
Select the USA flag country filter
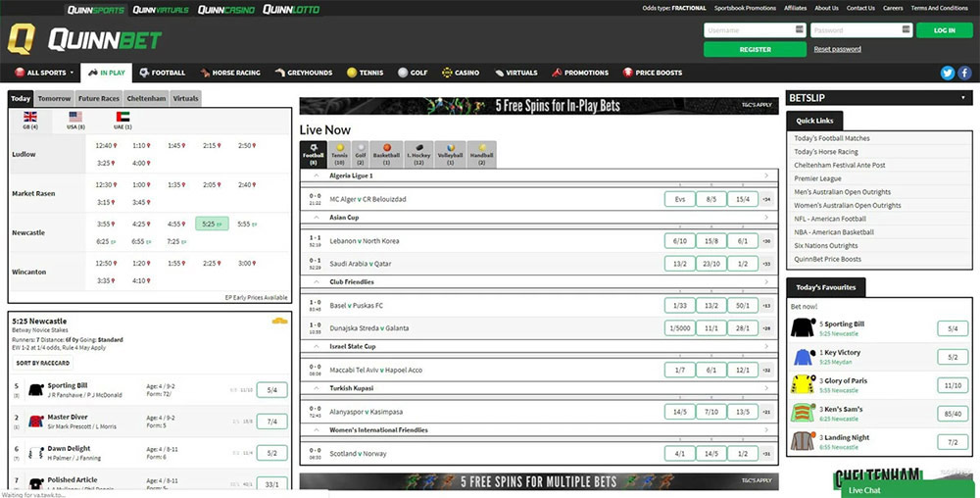click(75, 117)
